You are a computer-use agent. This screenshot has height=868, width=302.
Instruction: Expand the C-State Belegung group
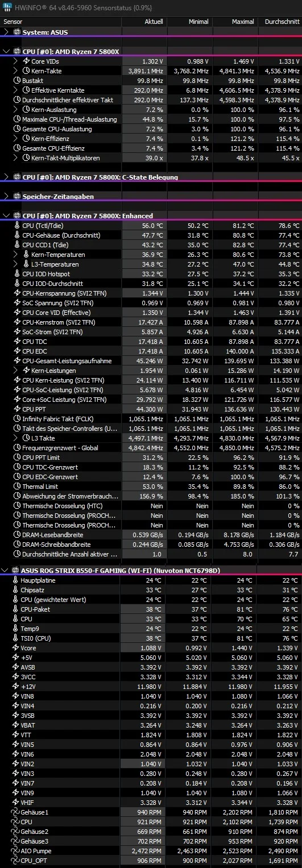(x=6, y=177)
